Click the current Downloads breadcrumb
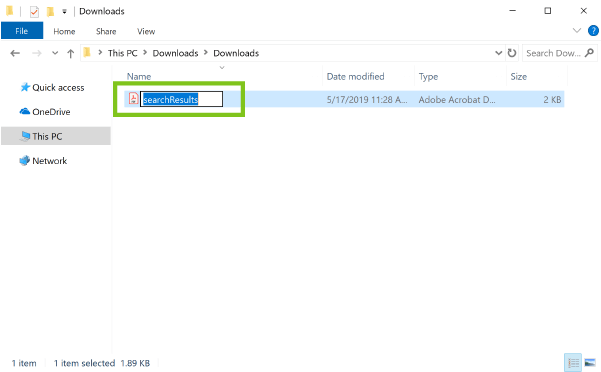The image size is (601, 372). (x=236, y=53)
